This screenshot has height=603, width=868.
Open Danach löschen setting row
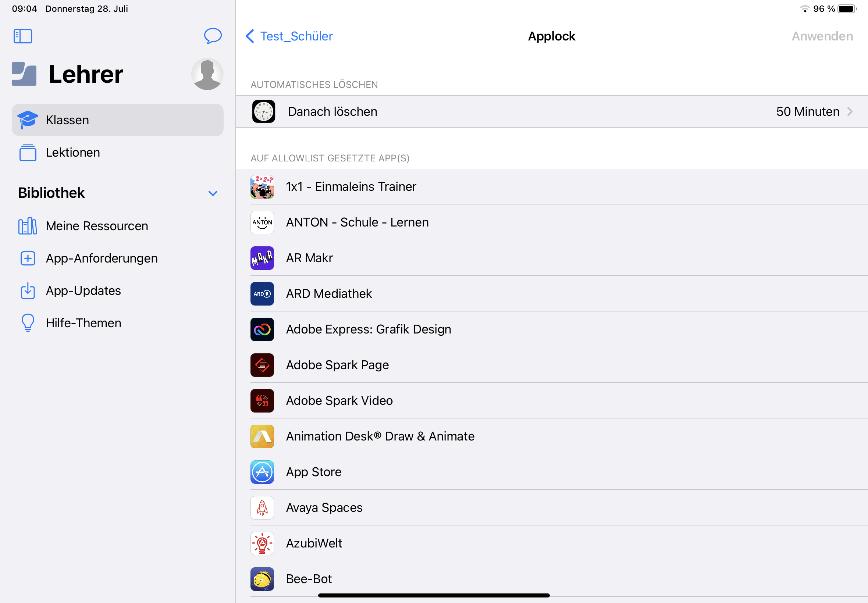coord(551,111)
